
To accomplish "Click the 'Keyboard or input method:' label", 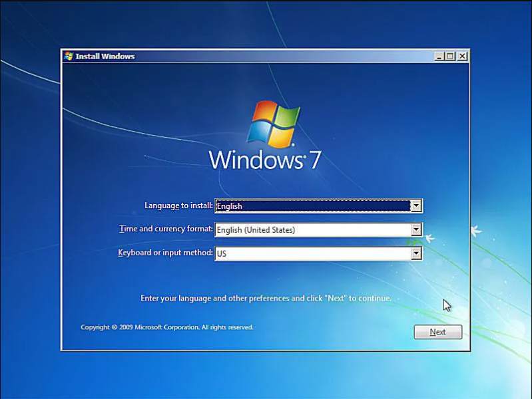I will 165,253.
